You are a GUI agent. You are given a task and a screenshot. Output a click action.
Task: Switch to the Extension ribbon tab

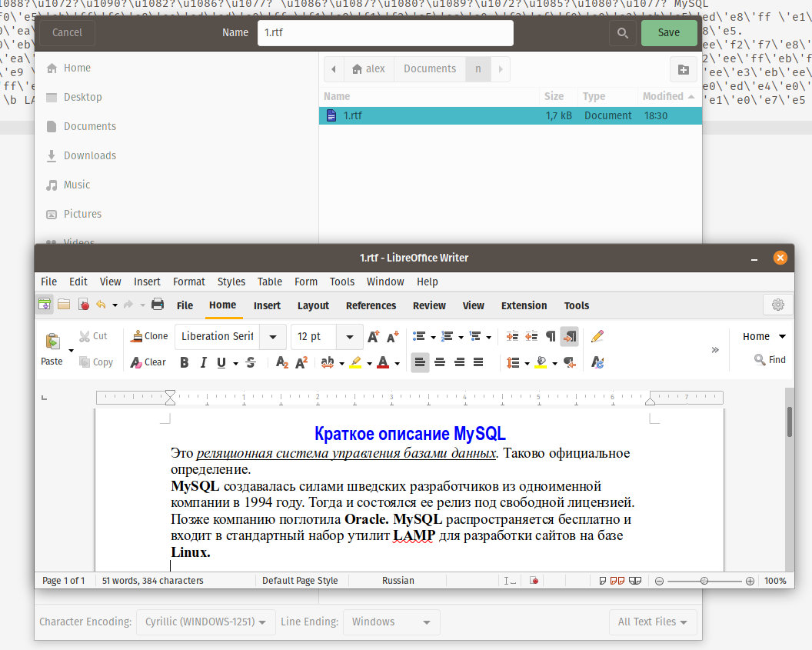[524, 305]
